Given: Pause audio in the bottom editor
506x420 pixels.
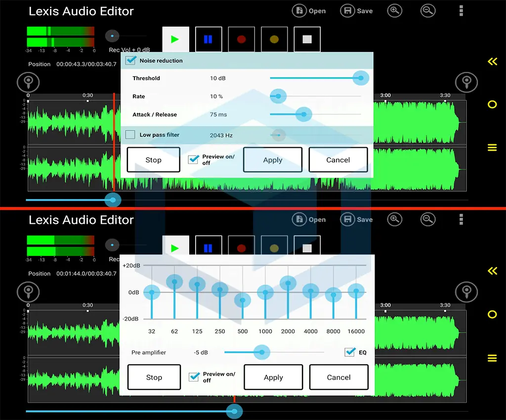Looking at the screenshot, I should point(209,246).
